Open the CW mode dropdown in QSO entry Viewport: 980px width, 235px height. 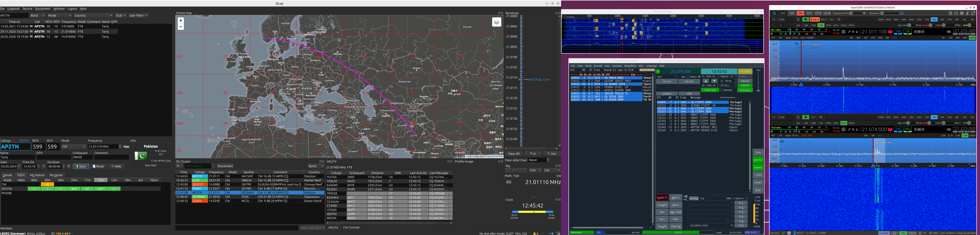pos(74,147)
